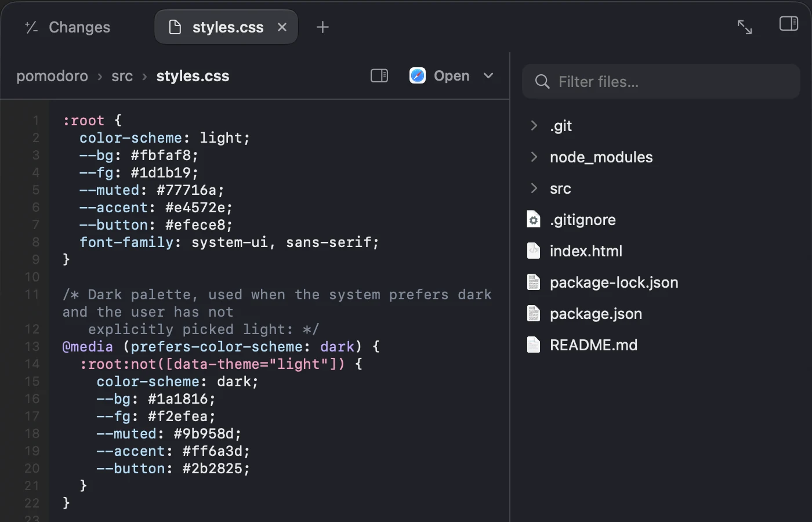Screen dimensions: 812x522
Task: Click the --button: #2b2825 line
Action: pyautogui.click(x=173, y=469)
